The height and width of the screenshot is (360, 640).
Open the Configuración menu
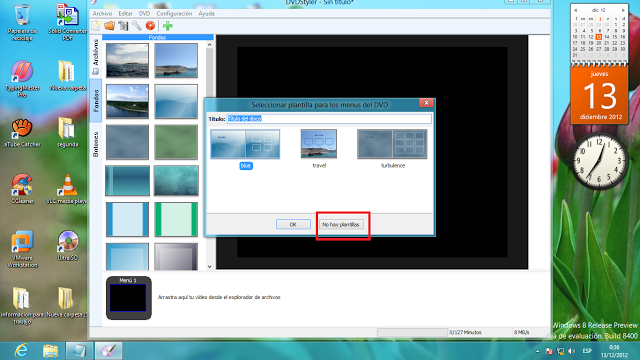tap(174, 13)
